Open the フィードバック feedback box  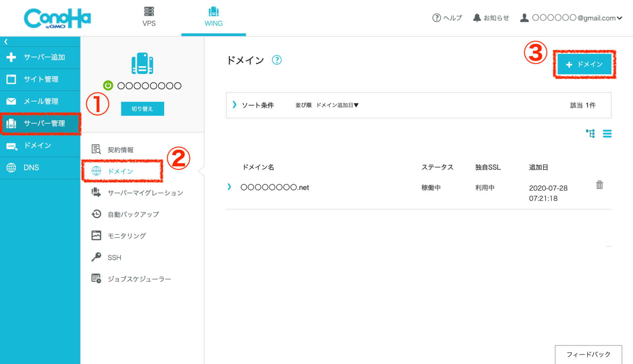[x=588, y=354]
